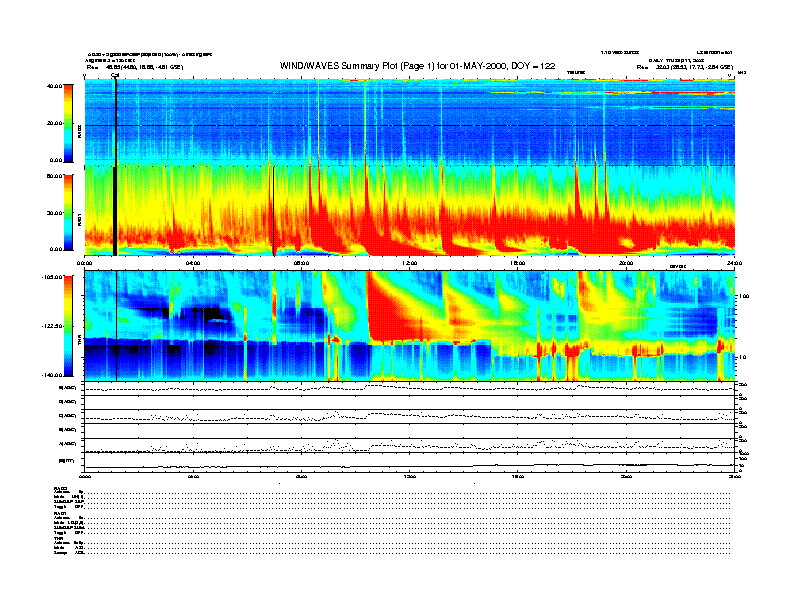
Task: Click the "24:00" time label beneath RAD1 spectrogram
Action: pos(734,263)
